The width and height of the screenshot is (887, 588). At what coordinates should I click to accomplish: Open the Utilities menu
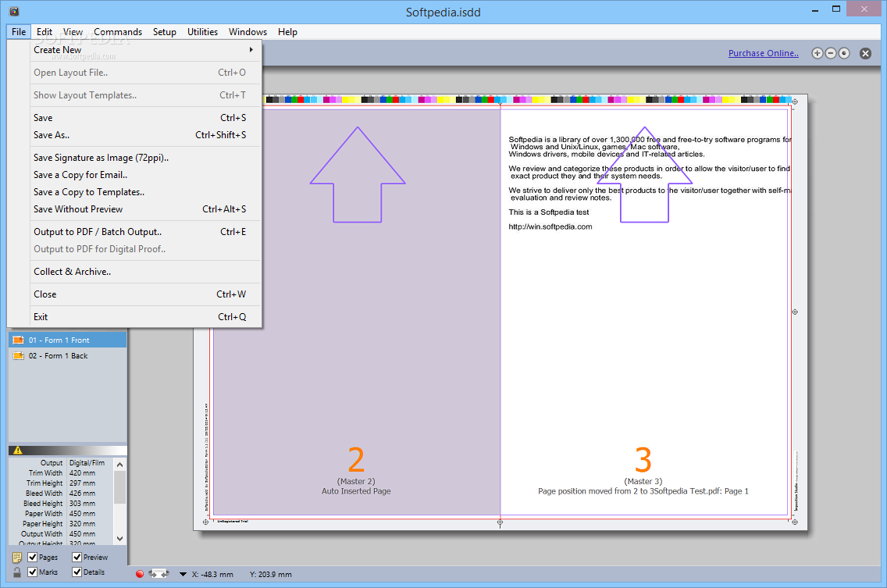202,32
